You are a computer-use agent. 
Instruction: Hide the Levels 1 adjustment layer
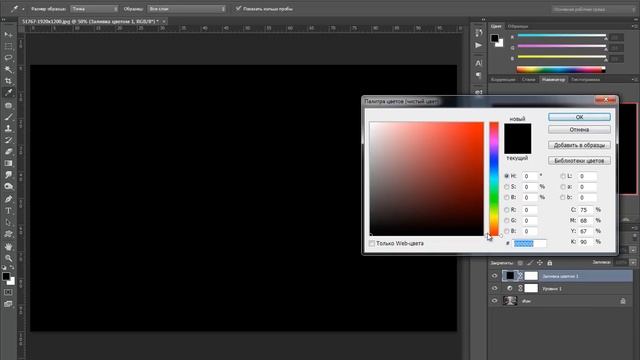point(494,288)
